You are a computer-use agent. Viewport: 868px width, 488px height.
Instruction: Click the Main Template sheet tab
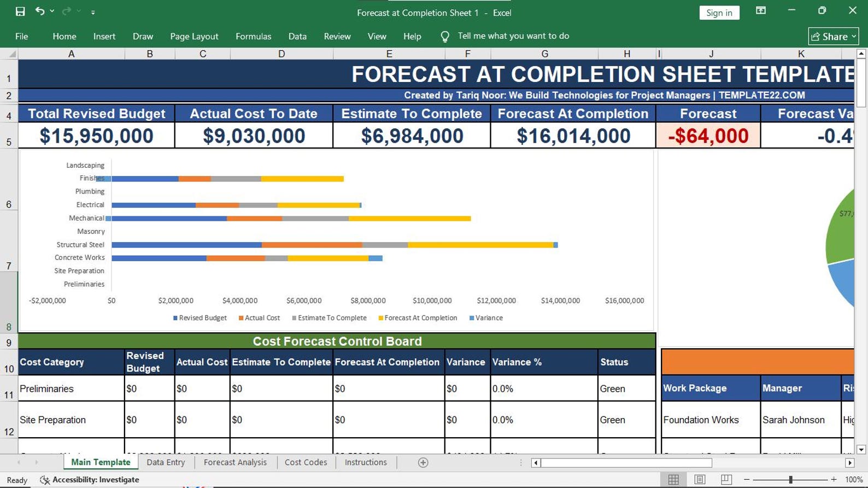(101, 462)
